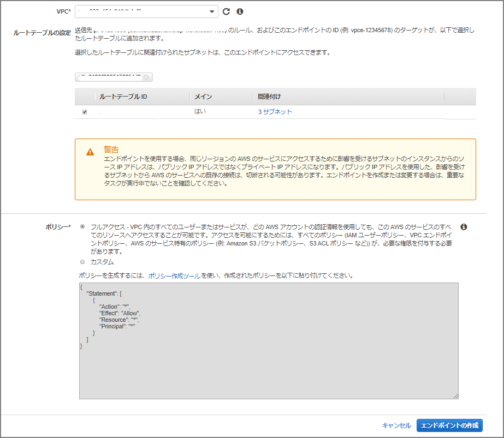Click the info icon beside the ポリシー description
Image resolution: width=504 pixels, height=438 pixels.
(x=464, y=226)
